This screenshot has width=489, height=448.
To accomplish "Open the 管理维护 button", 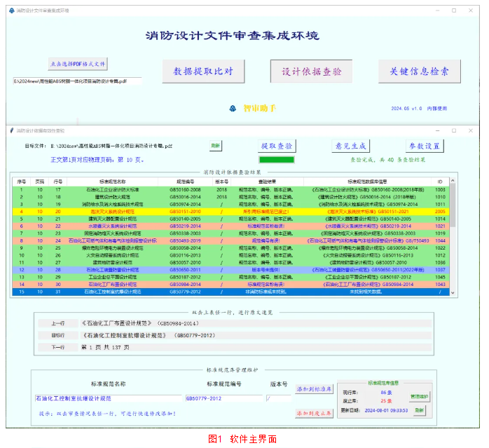I will [x=420, y=397].
